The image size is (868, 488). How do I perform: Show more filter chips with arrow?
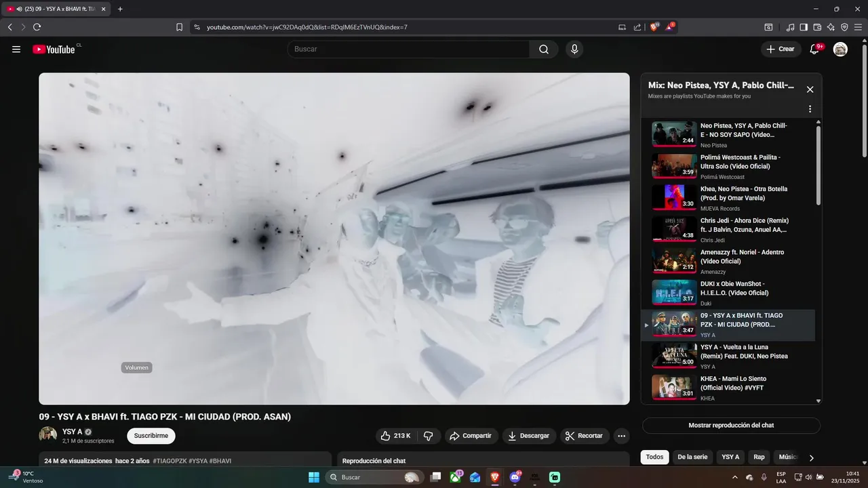coord(811,457)
